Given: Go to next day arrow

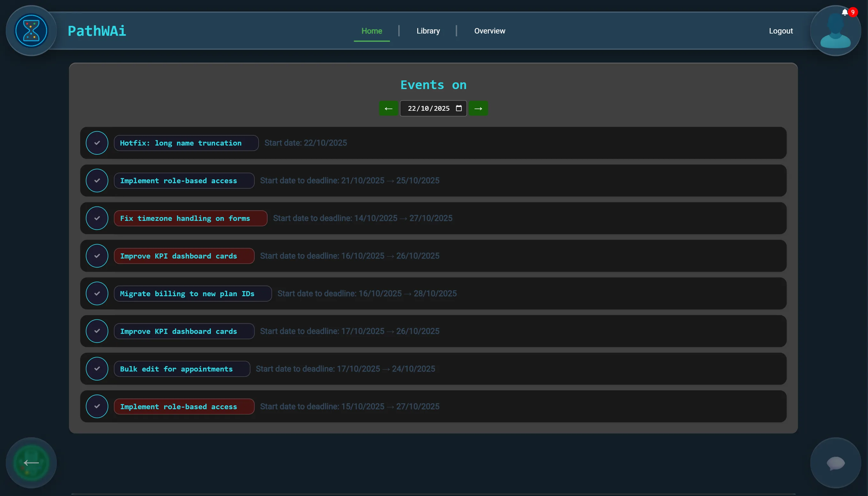Looking at the screenshot, I should click(x=478, y=108).
